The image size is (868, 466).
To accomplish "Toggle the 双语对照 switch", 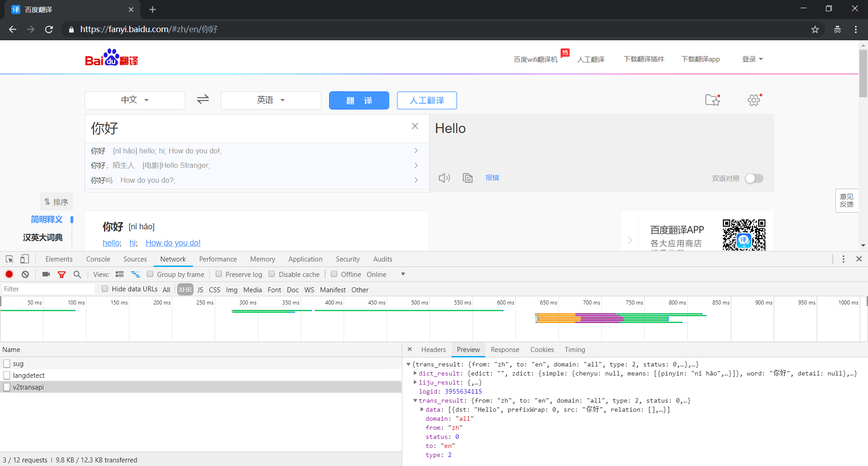I will [x=754, y=178].
